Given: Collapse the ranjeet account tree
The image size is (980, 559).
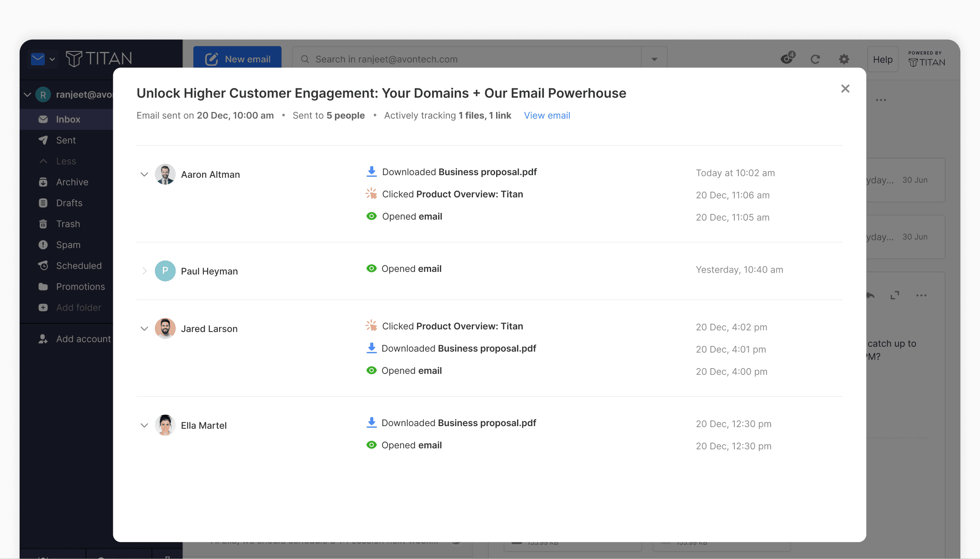Looking at the screenshot, I should (x=27, y=95).
